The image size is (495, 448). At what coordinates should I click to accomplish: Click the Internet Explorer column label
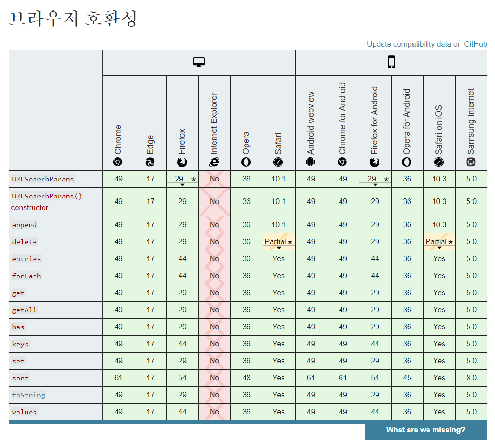214,123
